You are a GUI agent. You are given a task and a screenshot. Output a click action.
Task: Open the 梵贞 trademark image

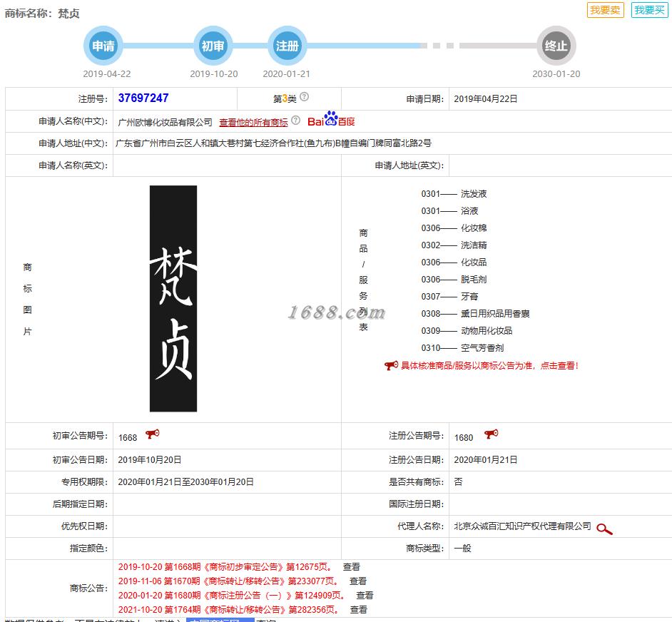173,299
